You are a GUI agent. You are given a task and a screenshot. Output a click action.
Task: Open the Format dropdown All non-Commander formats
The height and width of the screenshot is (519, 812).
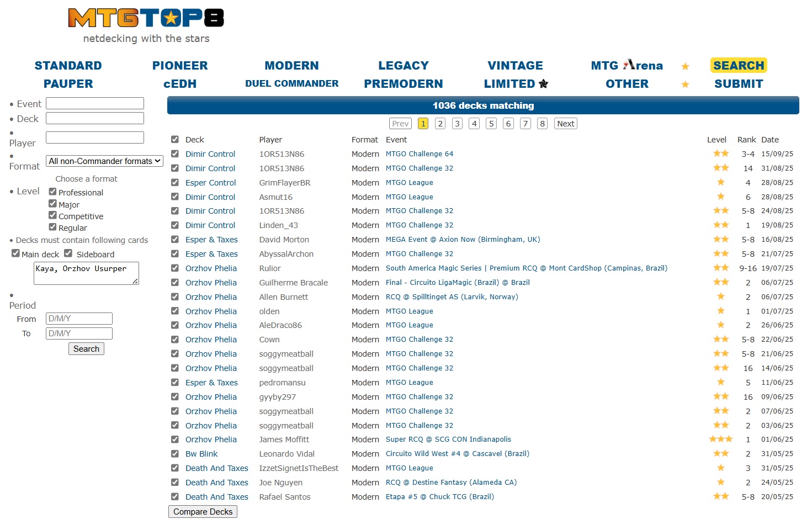coord(104,161)
